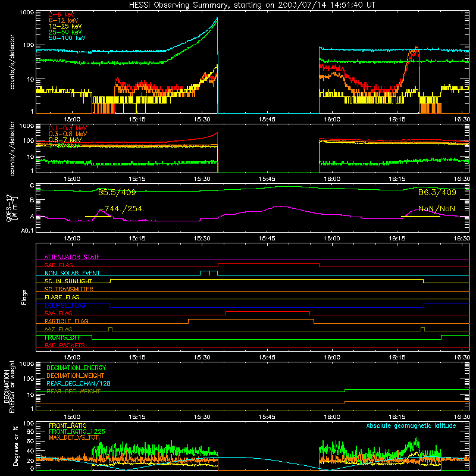Select the blue ECLIPSE_FLAG label

coord(65,305)
